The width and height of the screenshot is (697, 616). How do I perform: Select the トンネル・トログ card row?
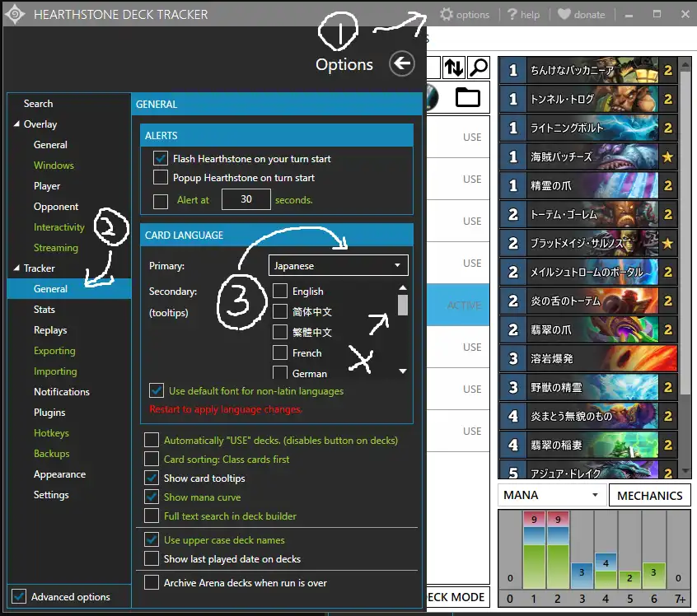pyautogui.click(x=588, y=99)
